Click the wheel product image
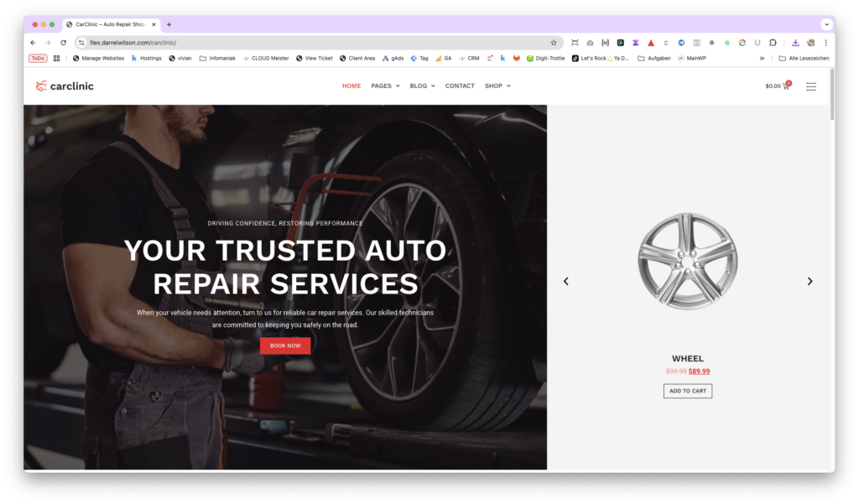This screenshot has width=859, height=504. 688,262
